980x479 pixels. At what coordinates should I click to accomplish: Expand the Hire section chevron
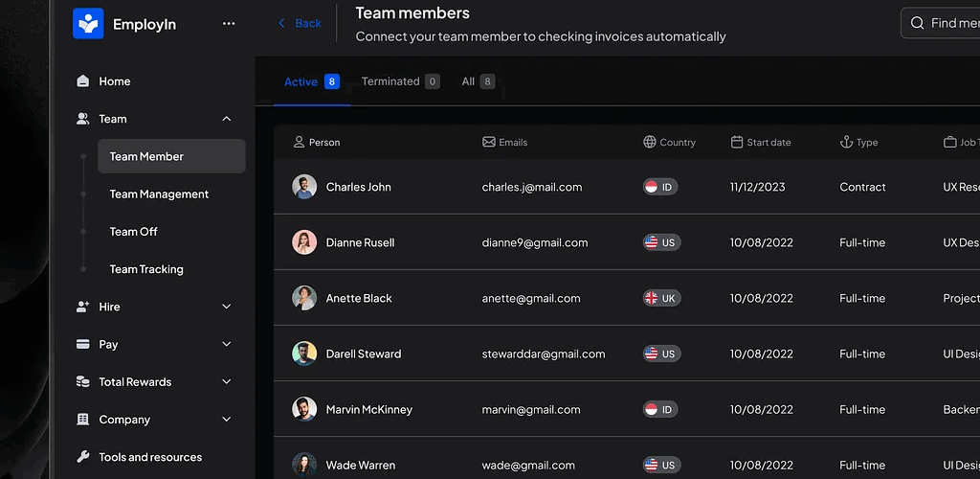(x=227, y=307)
